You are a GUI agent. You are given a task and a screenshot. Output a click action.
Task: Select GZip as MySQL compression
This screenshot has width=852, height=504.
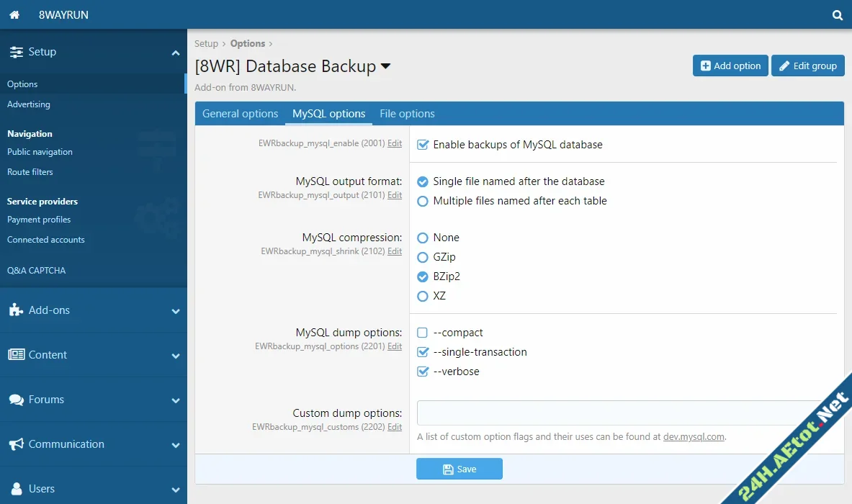(423, 256)
